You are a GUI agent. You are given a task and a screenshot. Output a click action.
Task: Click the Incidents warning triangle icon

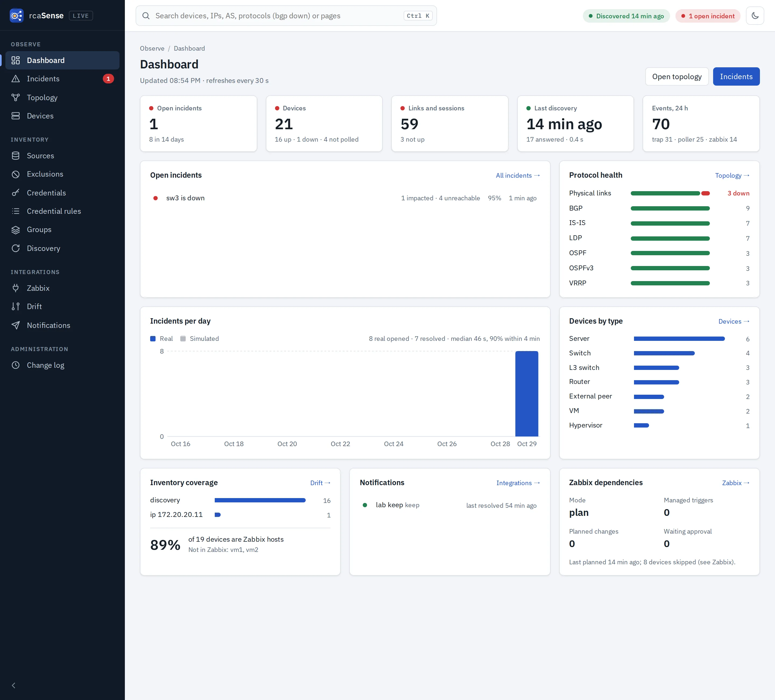pyautogui.click(x=15, y=79)
